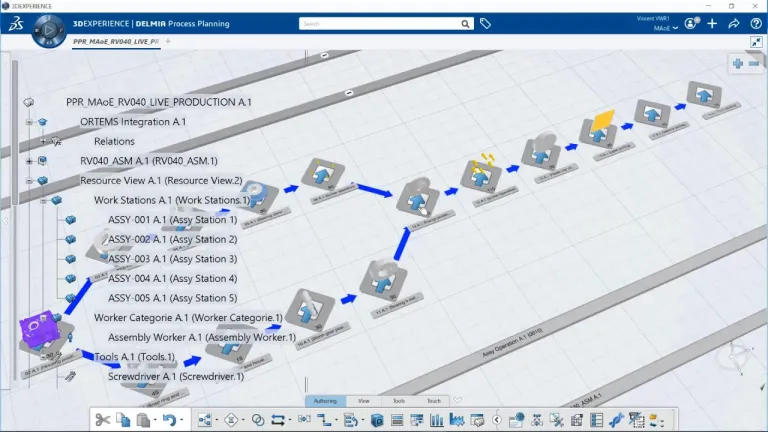
Task: Click the blue 3D cube icon
Action: tap(377, 420)
